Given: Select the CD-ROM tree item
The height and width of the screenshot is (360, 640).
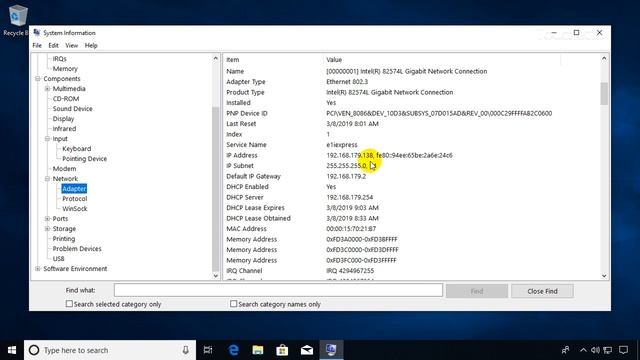Looking at the screenshot, I should [x=66, y=99].
